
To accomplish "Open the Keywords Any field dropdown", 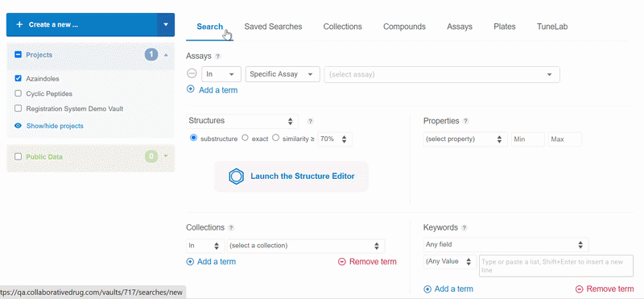I will click(x=506, y=245).
